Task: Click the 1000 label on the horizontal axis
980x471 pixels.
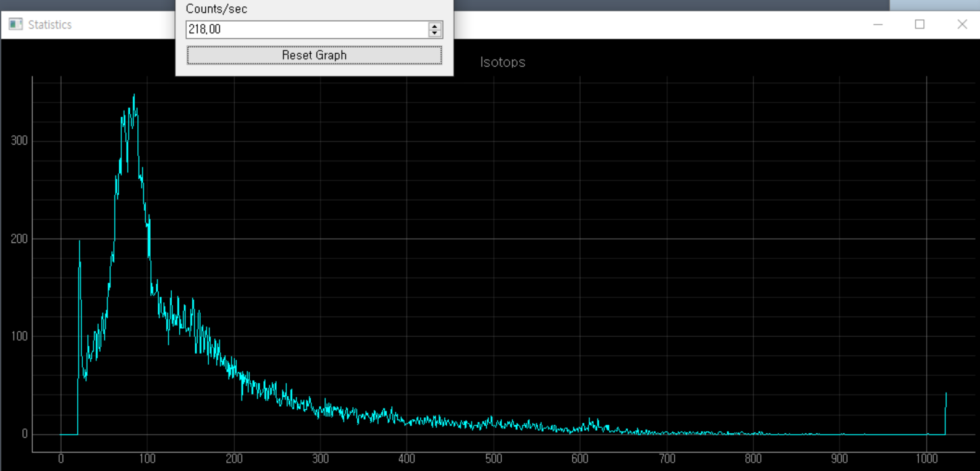Action: click(927, 459)
